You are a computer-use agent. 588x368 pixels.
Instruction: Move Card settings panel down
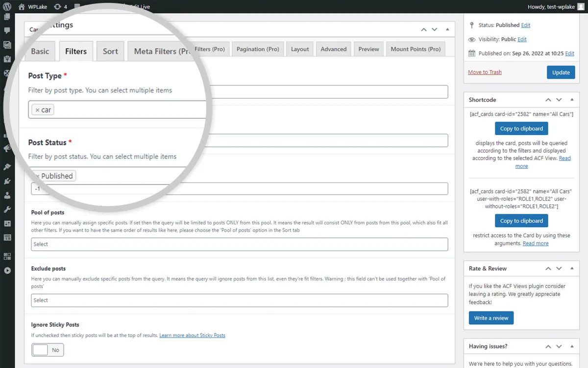pos(435,29)
